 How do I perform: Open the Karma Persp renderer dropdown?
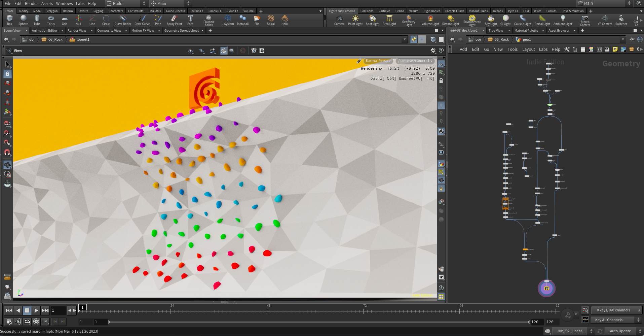tap(378, 61)
